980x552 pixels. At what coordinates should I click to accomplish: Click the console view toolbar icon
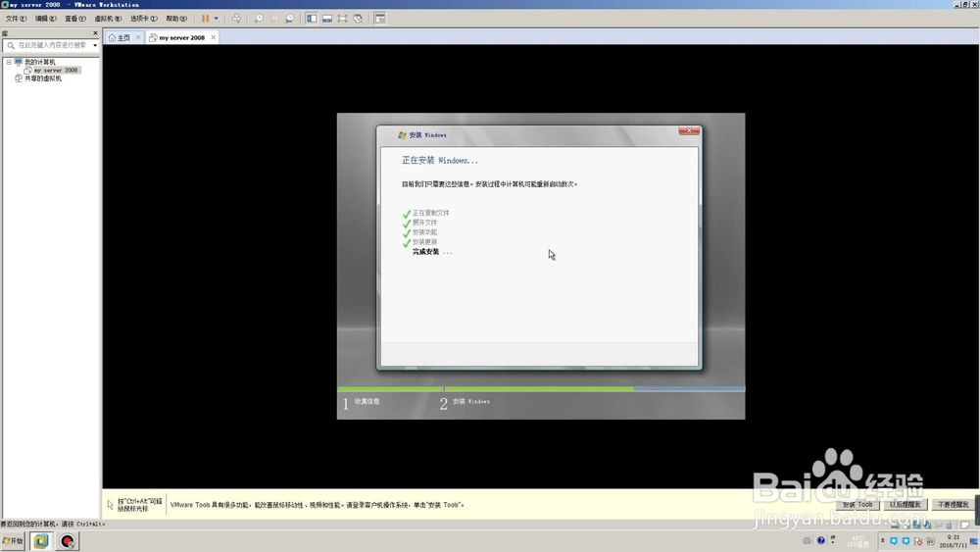click(380, 19)
